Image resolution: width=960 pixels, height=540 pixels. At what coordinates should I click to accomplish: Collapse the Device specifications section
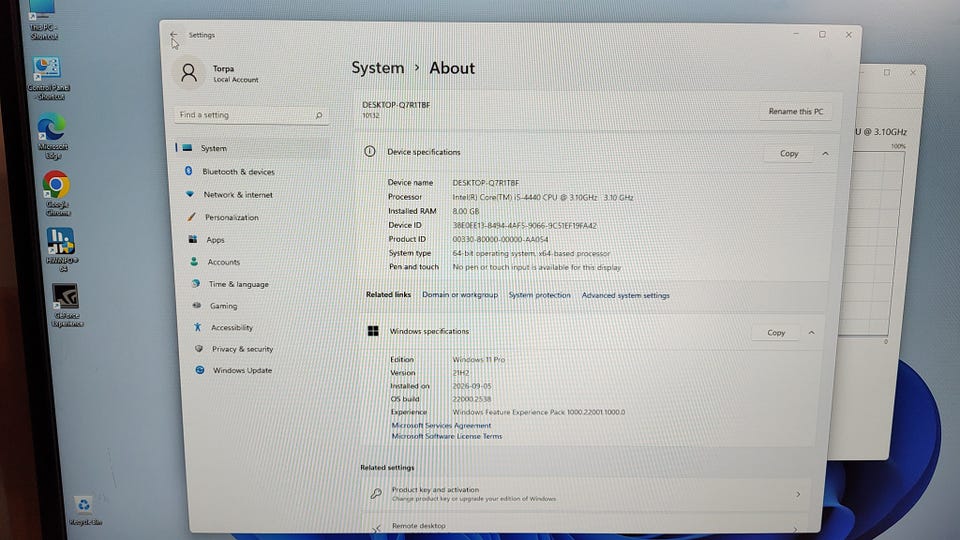click(x=825, y=154)
